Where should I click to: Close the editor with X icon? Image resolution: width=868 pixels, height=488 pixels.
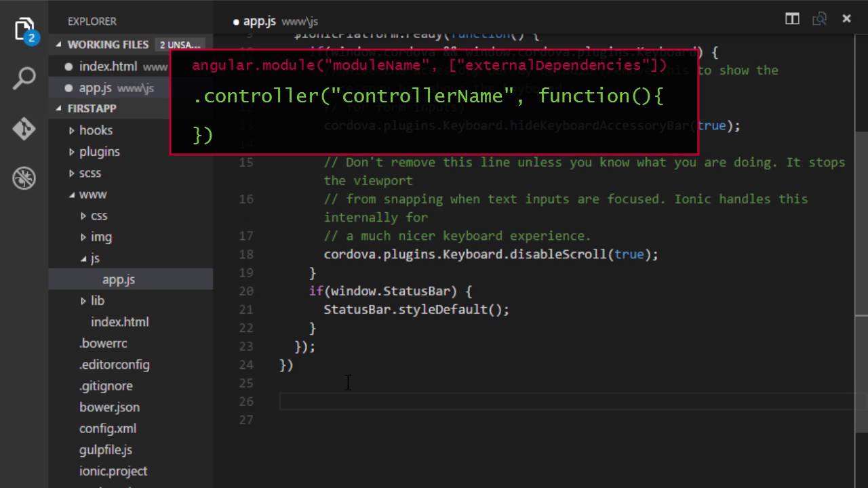point(846,19)
